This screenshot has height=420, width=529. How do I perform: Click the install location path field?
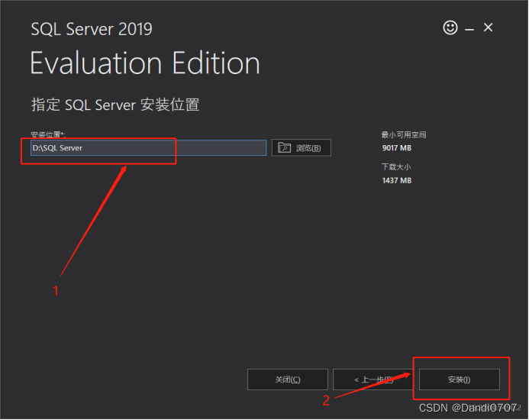coord(148,148)
